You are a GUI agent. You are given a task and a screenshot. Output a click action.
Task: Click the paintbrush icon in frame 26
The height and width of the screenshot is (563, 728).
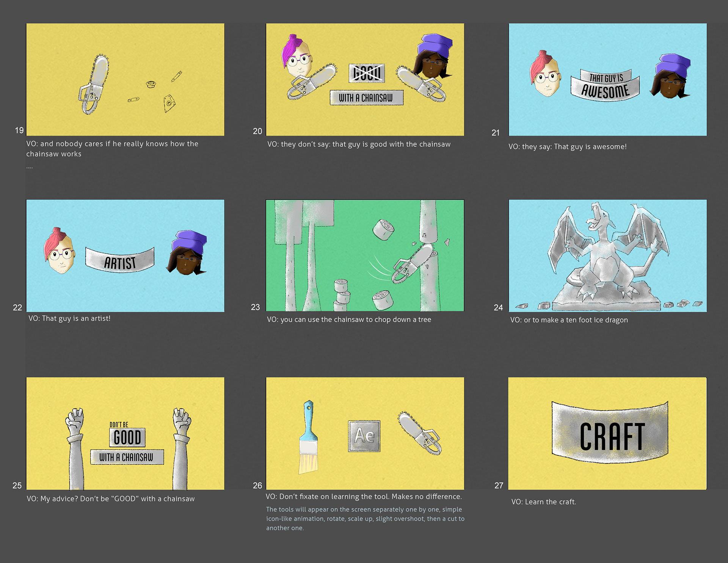point(309,437)
